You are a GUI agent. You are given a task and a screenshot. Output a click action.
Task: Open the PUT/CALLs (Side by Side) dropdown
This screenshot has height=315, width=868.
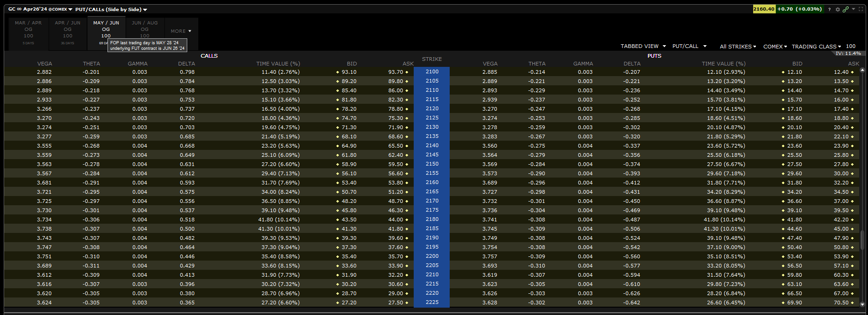tap(111, 9)
